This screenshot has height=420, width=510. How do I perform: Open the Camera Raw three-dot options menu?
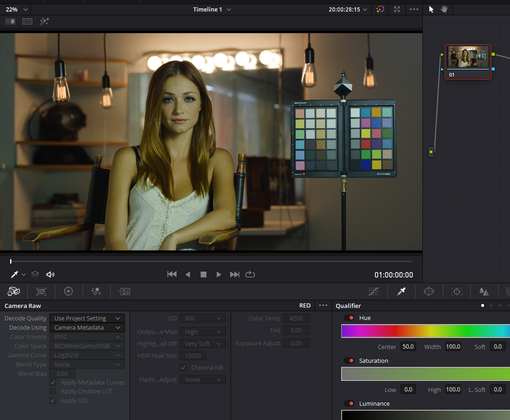point(324,306)
